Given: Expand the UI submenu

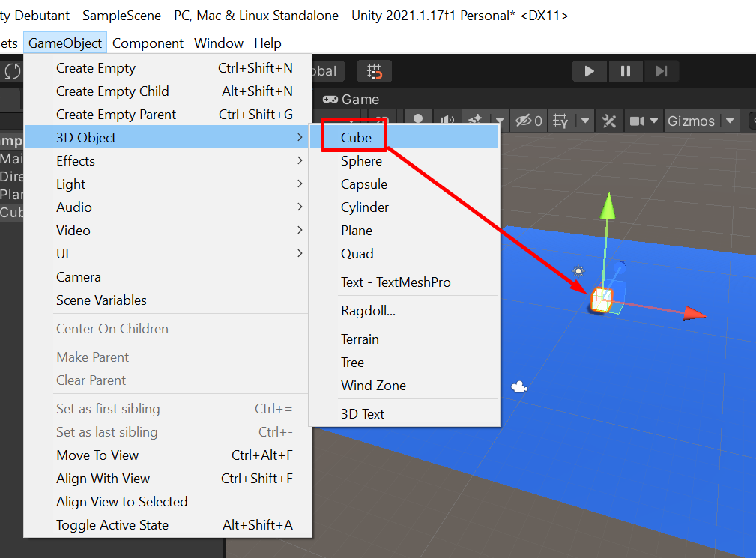Looking at the screenshot, I should tap(166, 253).
